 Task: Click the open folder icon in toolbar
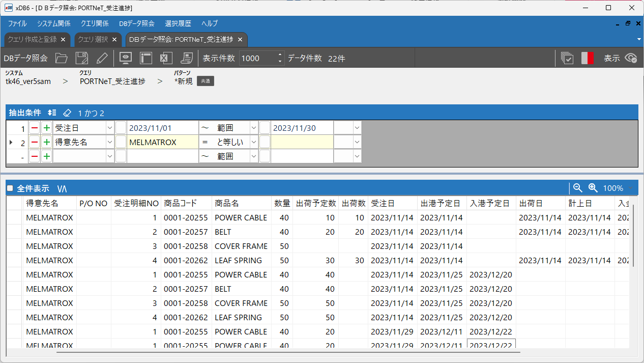click(x=61, y=58)
